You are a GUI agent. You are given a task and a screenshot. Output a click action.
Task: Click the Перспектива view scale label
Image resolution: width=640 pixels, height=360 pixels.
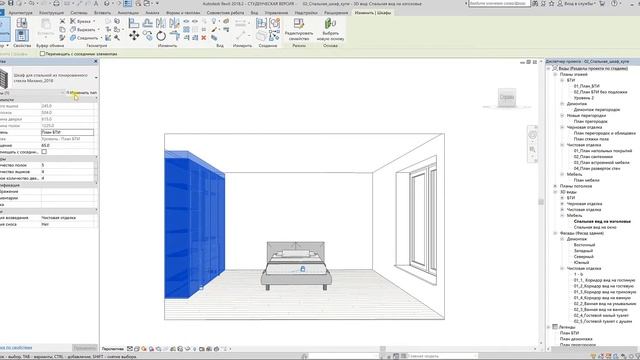(113, 349)
